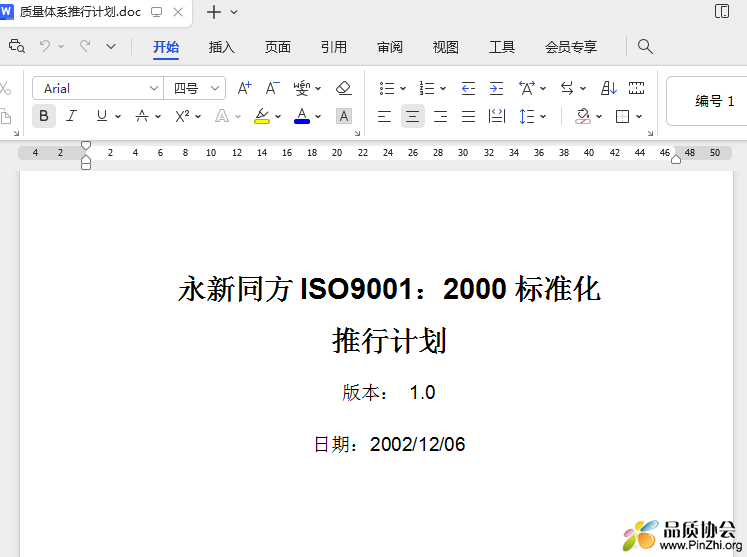The height and width of the screenshot is (557, 747).
Task: Show paragraph marks icon
Action: pyautogui.click(x=636, y=88)
